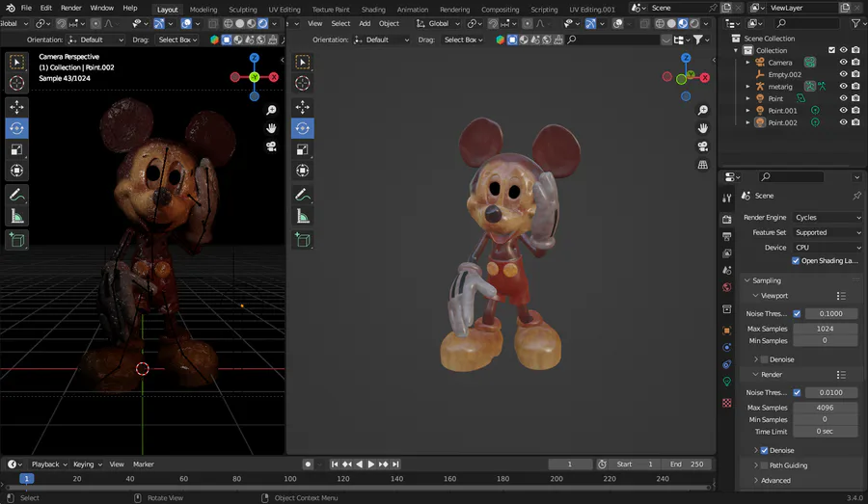This screenshot has height=504, width=868.
Task: Click the render Max Samples field
Action: (x=825, y=408)
